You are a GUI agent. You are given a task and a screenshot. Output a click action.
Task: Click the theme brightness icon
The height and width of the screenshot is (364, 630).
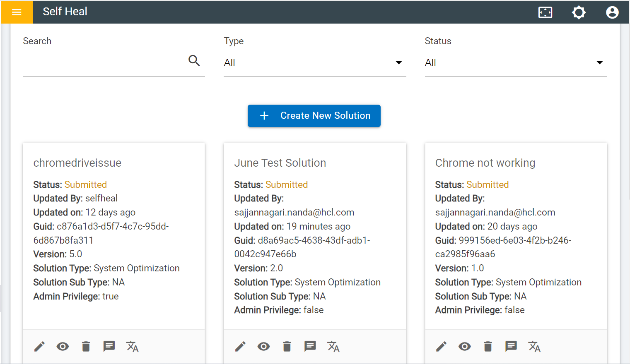pyautogui.click(x=579, y=12)
